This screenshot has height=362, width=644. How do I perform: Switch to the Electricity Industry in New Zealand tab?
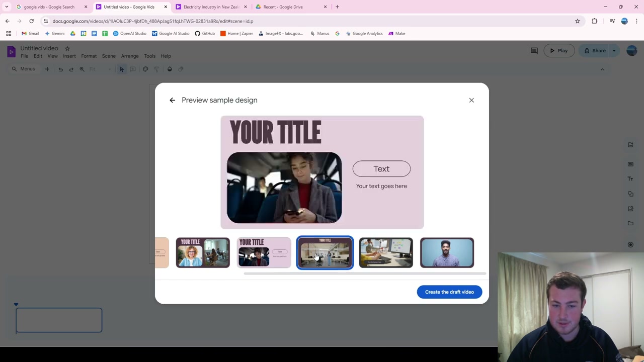pyautogui.click(x=210, y=7)
